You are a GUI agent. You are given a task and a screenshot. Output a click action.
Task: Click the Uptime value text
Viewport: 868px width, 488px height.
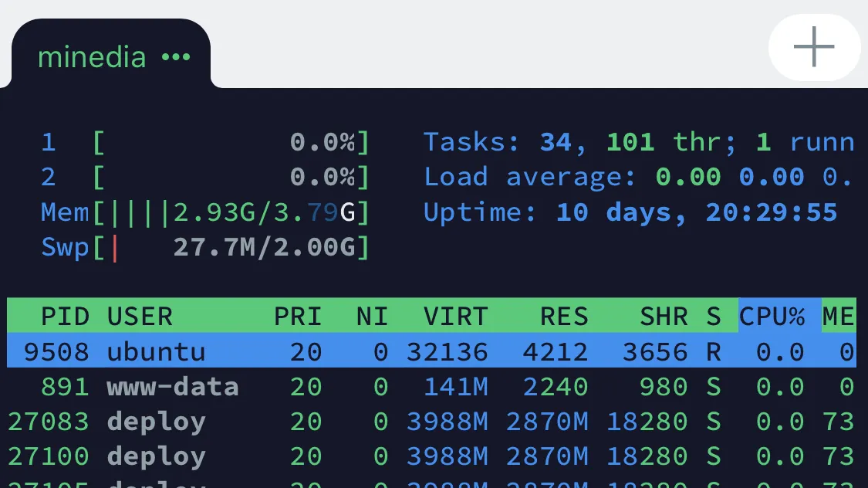coord(696,212)
